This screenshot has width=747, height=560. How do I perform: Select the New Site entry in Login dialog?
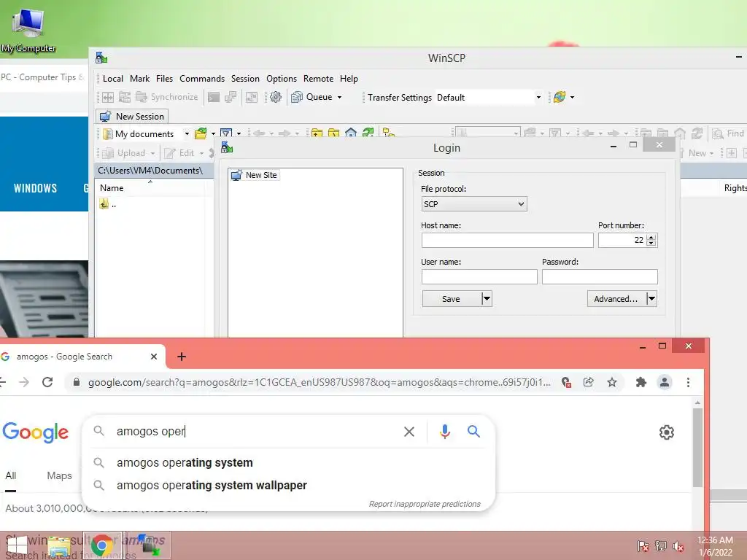click(x=255, y=175)
